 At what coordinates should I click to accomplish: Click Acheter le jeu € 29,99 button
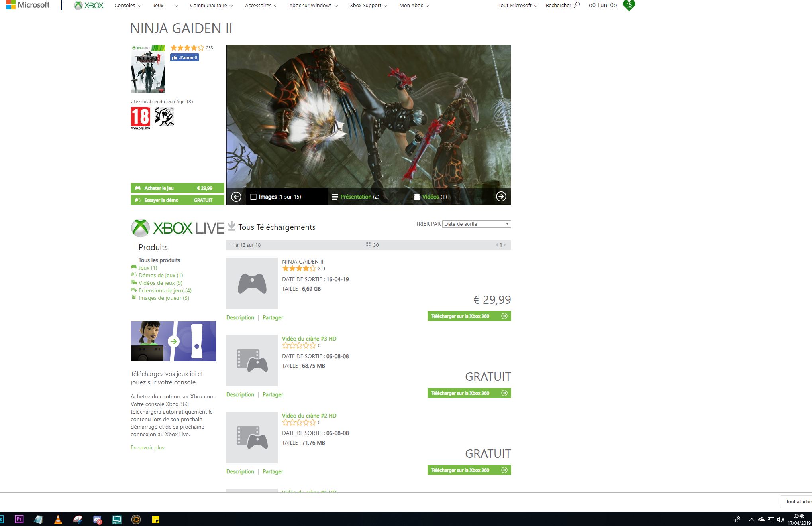click(177, 188)
